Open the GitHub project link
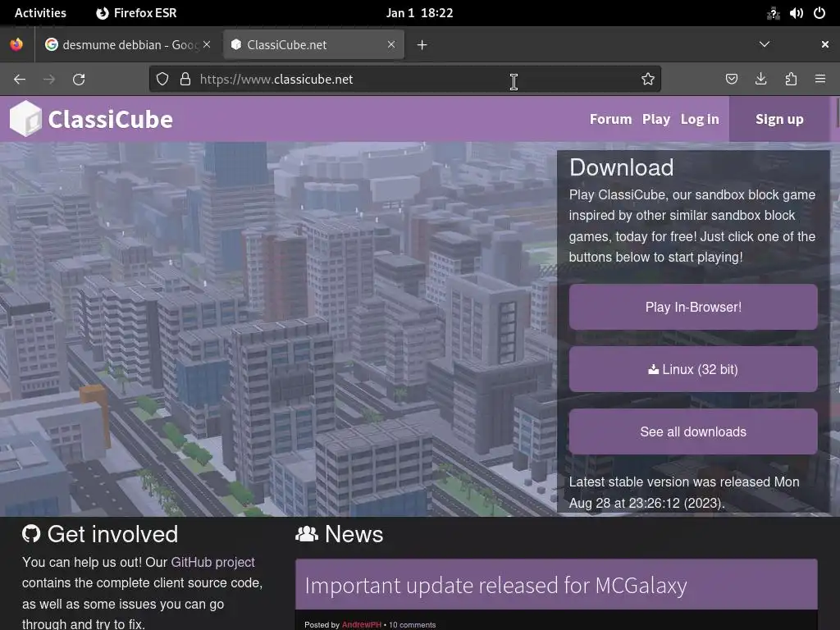Image resolution: width=840 pixels, height=630 pixels. pos(212,562)
